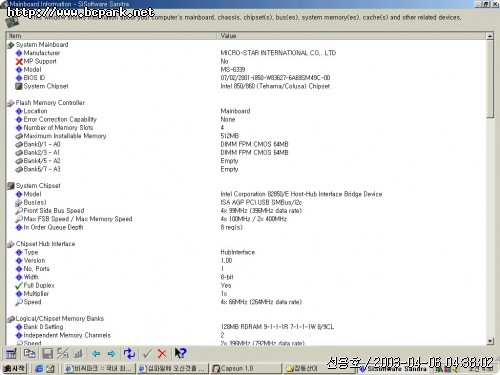This screenshot has height=375, width=500.
Task: Click the Logical/Chipset Memory Banks section icon
Action: pos(11,319)
